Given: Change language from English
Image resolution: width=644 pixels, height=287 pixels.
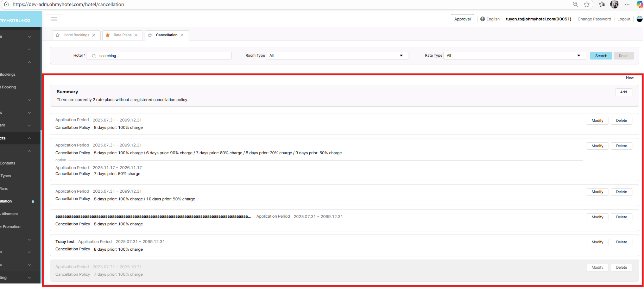Looking at the screenshot, I should pos(493,19).
